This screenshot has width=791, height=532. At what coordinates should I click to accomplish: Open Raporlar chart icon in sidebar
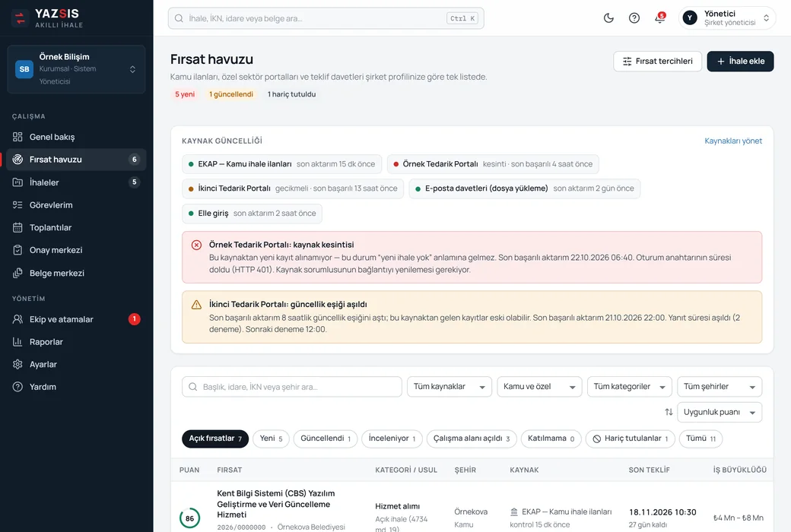(x=17, y=341)
